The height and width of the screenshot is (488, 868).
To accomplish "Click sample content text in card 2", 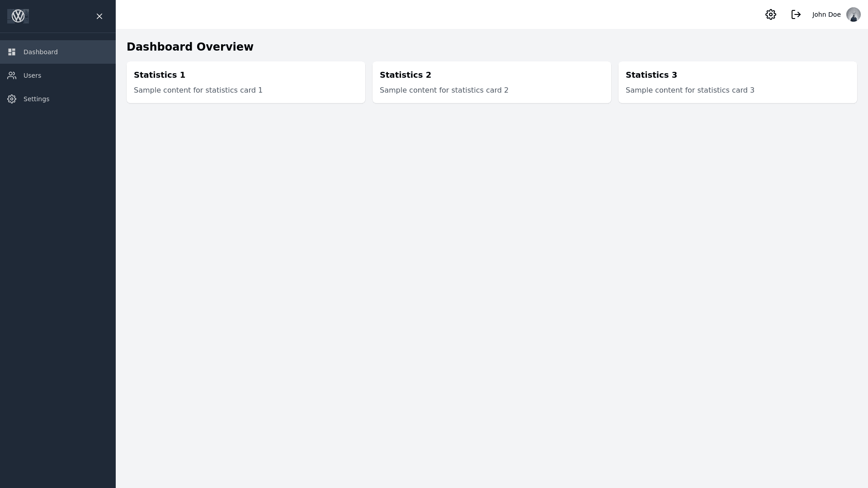I will [444, 90].
